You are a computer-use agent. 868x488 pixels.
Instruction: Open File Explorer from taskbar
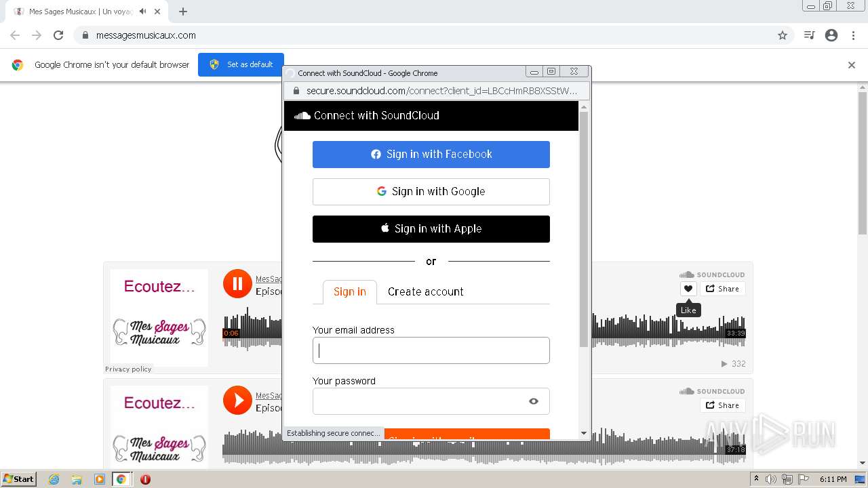pos(77,479)
